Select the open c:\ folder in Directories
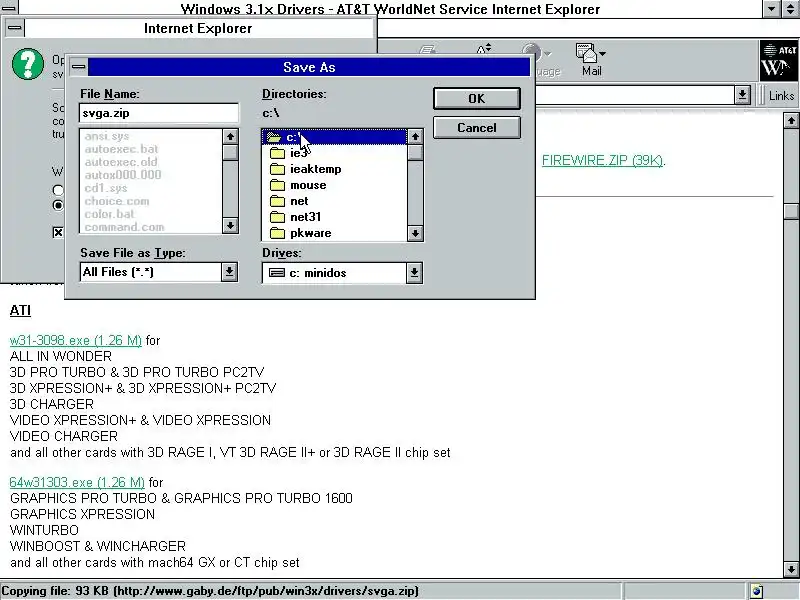This screenshot has width=800, height=600. point(334,137)
